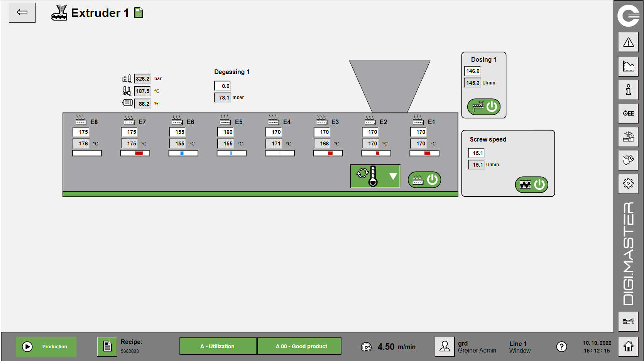
Task: Click the E4 actual temperature 171
Action: coord(274,143)
